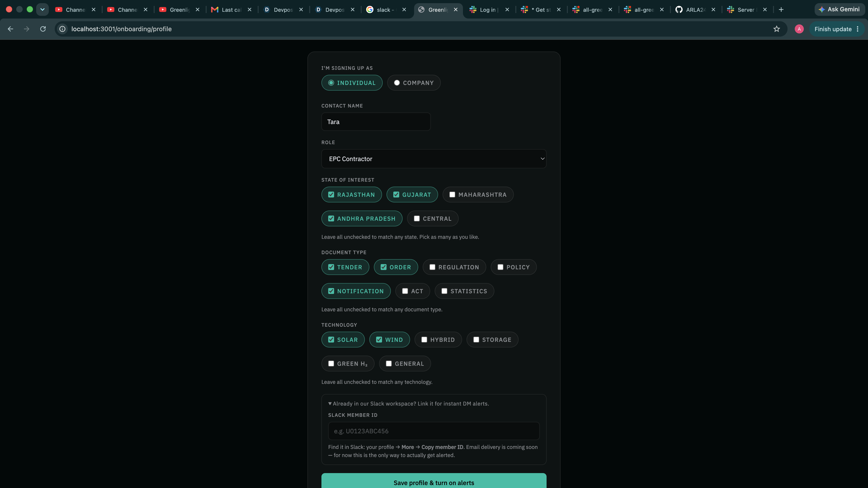Uncheck the Wind technology
Screen dimensions: 868x488
pos(389,340)
